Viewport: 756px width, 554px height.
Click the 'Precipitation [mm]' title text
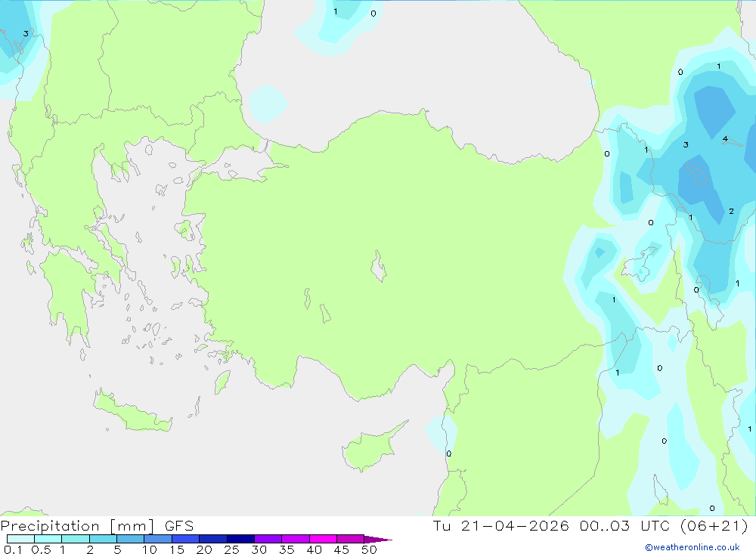78,526
